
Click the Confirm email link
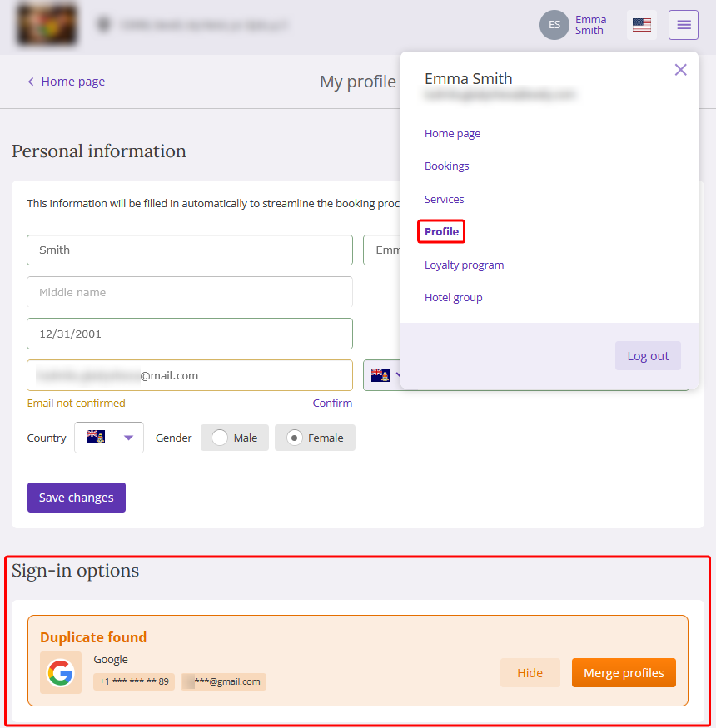click(332, 403)
